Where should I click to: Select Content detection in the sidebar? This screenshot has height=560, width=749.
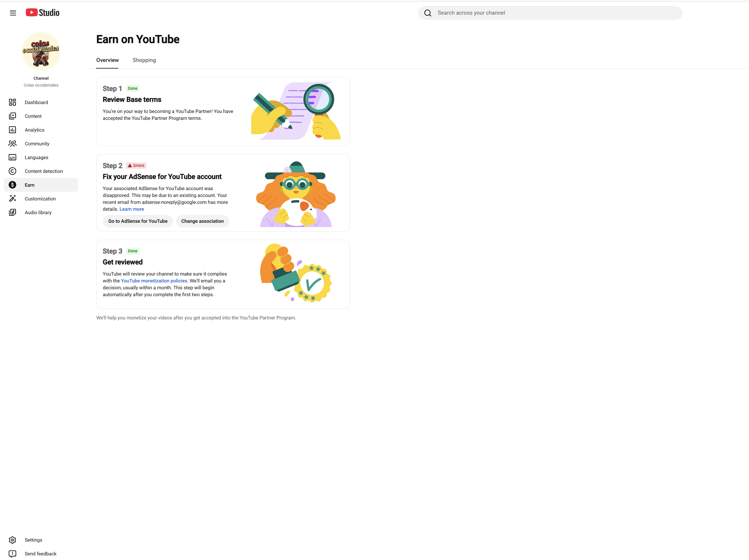pos(41,171)
